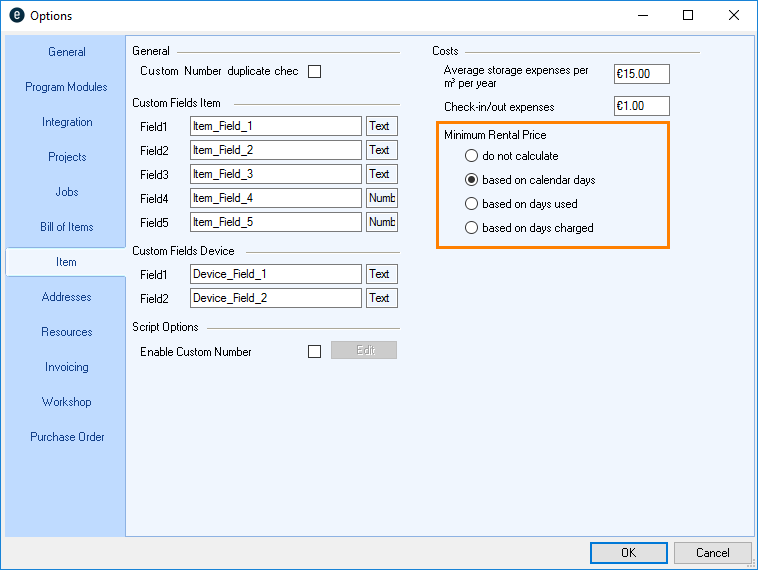
Task: Click the Item_Field_3 text field
Action: [x=275, y=174]
